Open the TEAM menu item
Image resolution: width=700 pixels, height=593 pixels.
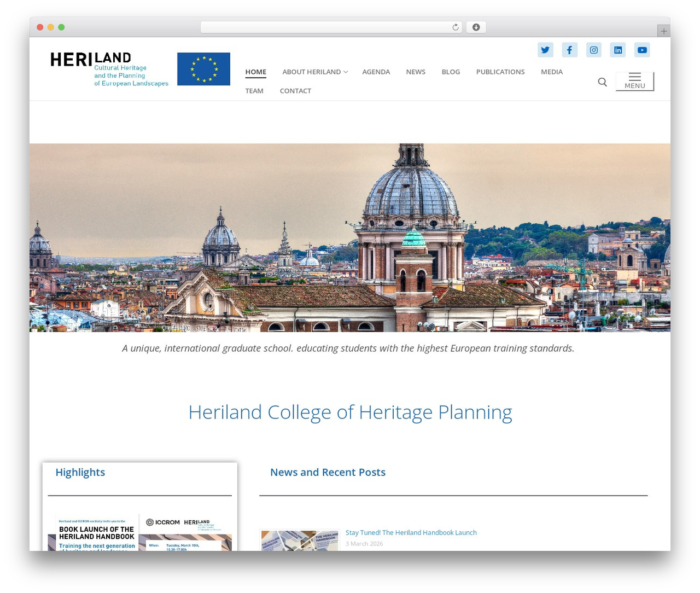pyautogui.click(x=254, y=91)
